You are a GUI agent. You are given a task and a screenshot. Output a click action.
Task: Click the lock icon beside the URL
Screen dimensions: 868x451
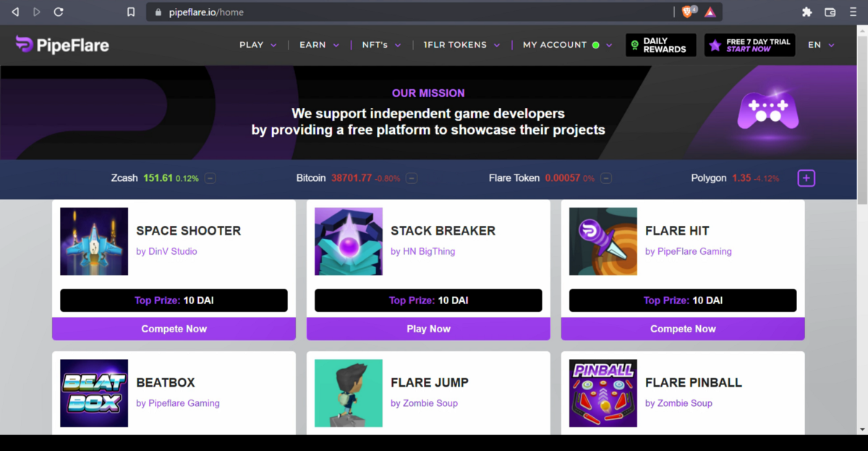click(x=158, y=12)
